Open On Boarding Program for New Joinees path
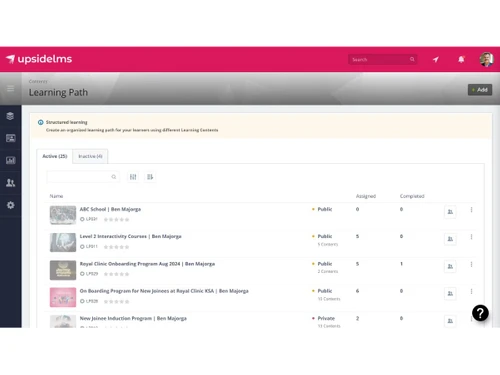The image size is (500, 375). (164, 291)
